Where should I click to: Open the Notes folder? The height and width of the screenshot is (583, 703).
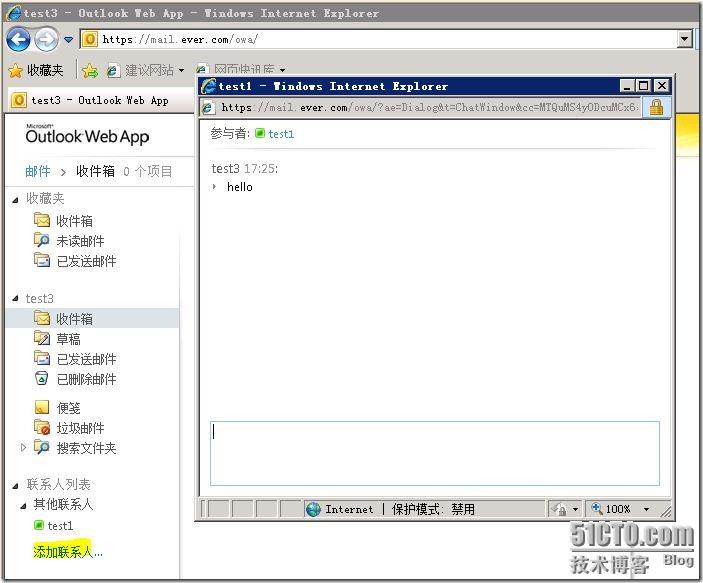pyautogui.click(x=68, y=408)
